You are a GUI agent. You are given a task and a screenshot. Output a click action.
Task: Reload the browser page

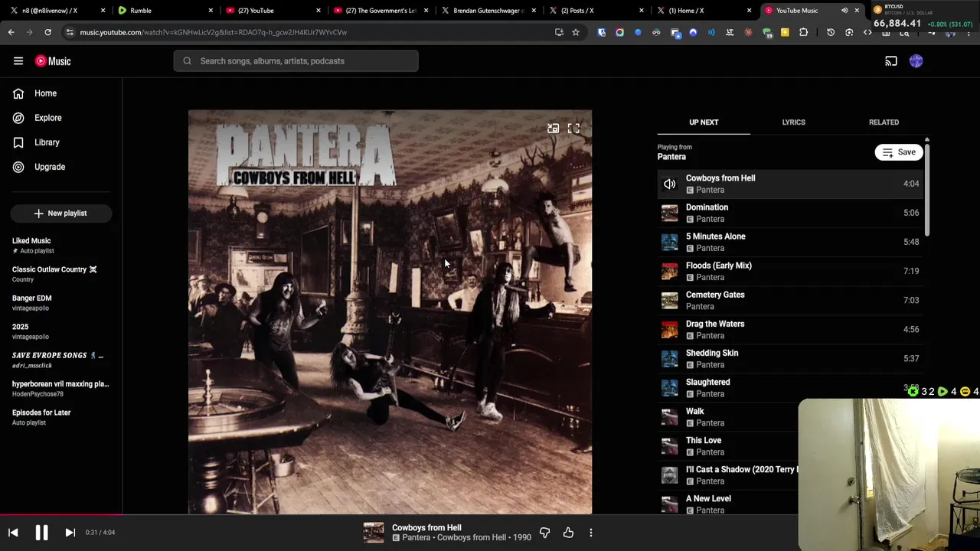(x=47, y=32)
